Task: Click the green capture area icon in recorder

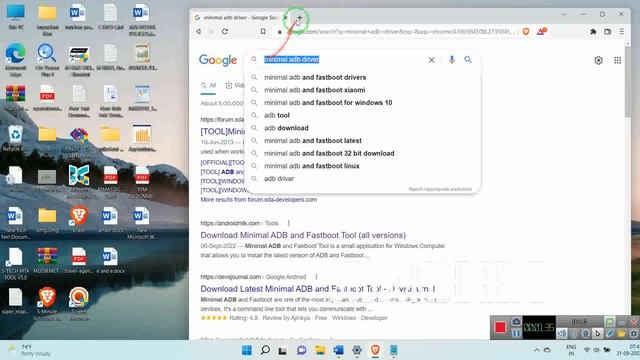Action: [x=609, y=322]
